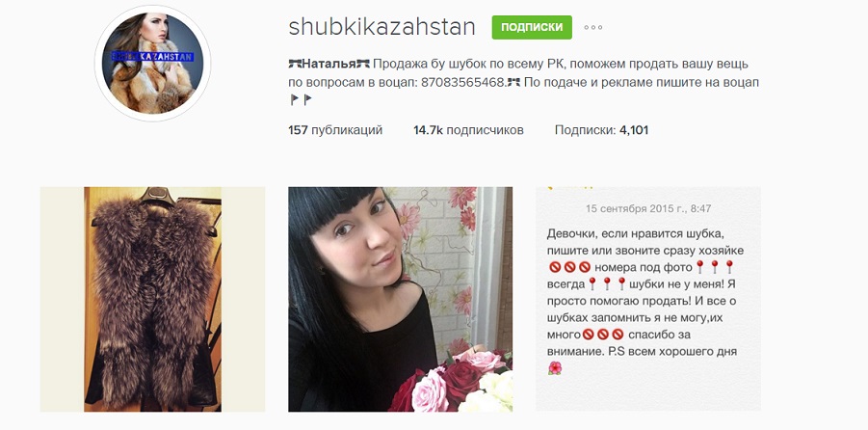This screenshot has width=868, height=430.
Task: Click prohibition emojis before 'номера под фото'
Action: pyautogui.click(x=569, y=268)
